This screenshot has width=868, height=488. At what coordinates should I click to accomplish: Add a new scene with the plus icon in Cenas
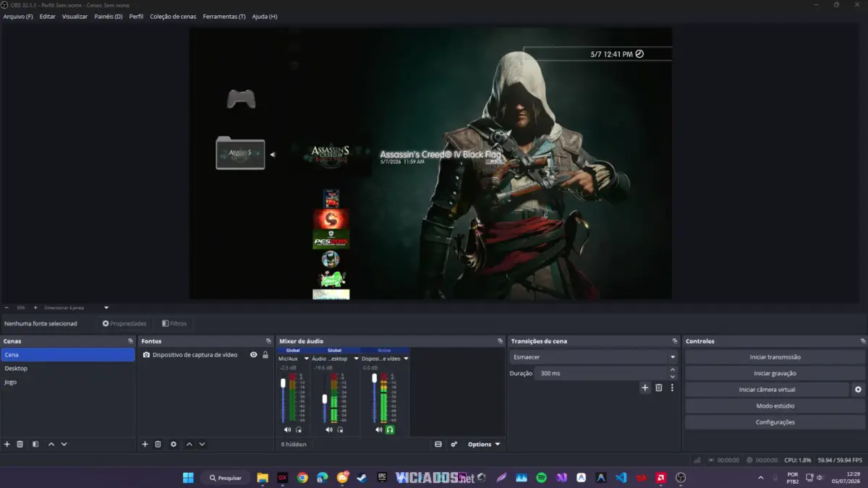[x=7, y=444]
